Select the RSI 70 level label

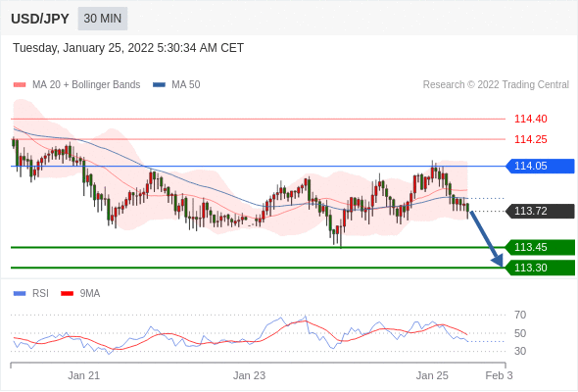[x=520, y=315]
